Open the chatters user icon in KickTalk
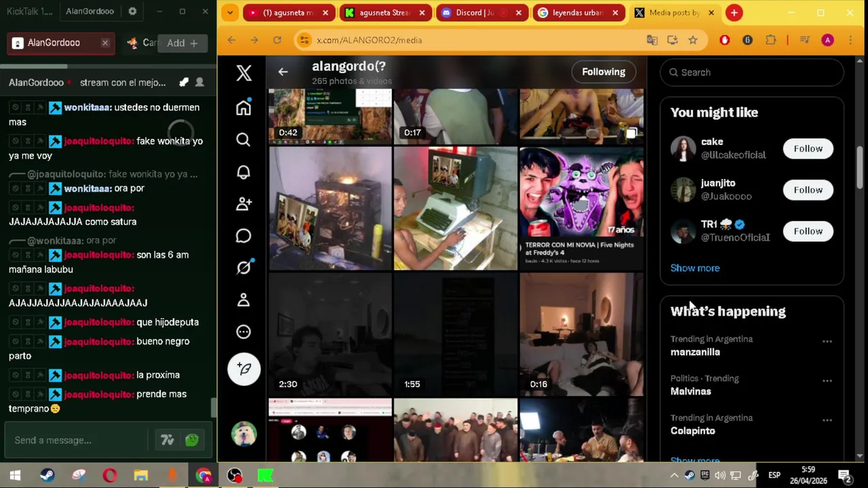Viewport: 868px width, 488px height. click(199, 82)
